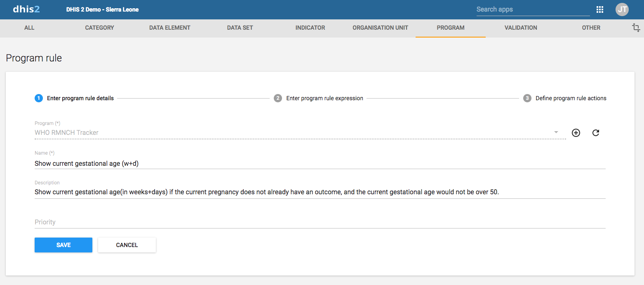Click the add new program plus icon
Viewport: 644px width, 285px height.
click(576, 133)
